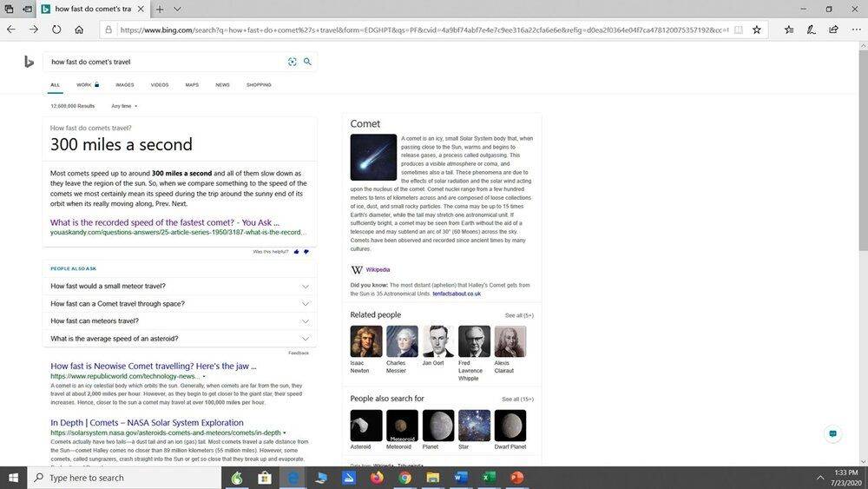Click 'See all (5+)' related people
Viewport: 868px width, 489px height.
[x=519, y=315]
